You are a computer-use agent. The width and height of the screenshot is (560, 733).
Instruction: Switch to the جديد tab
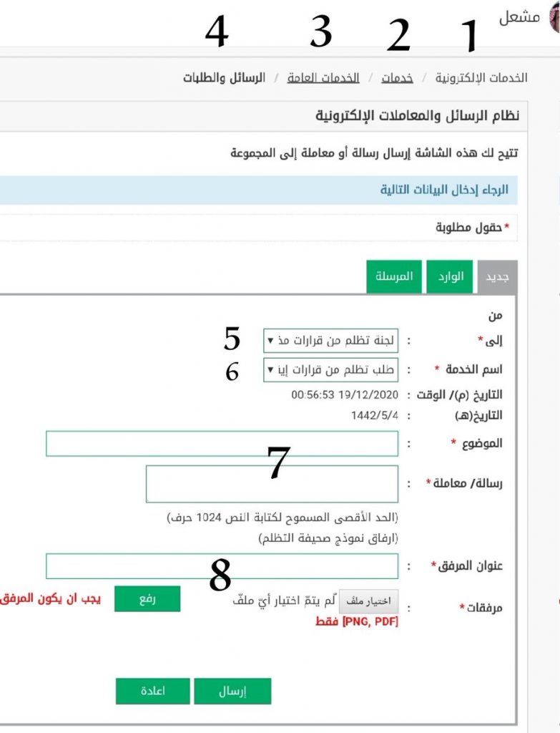point(497,277)
